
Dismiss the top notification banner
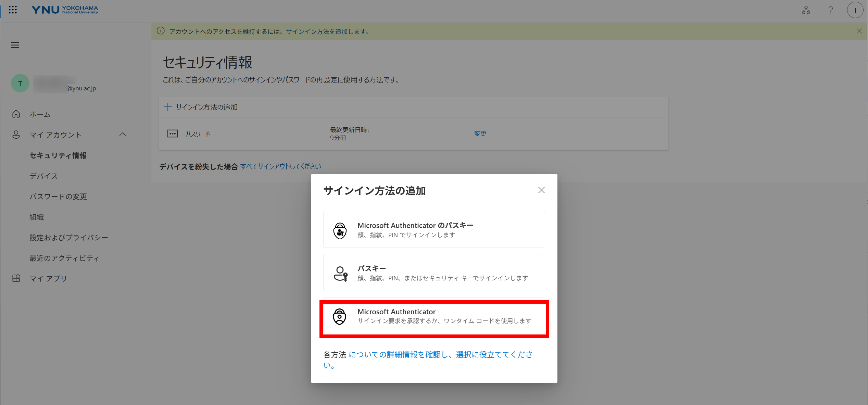click(x=859, y=31)
